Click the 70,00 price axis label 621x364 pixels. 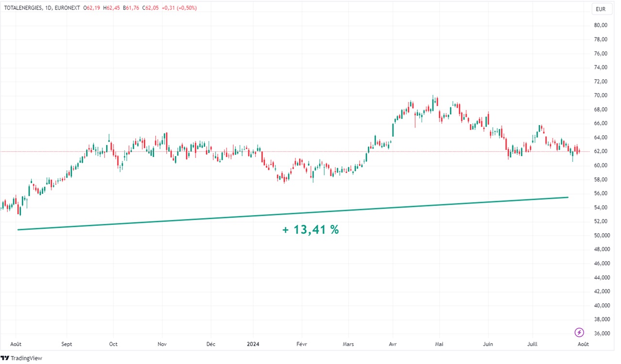click(x=602, y=95)
